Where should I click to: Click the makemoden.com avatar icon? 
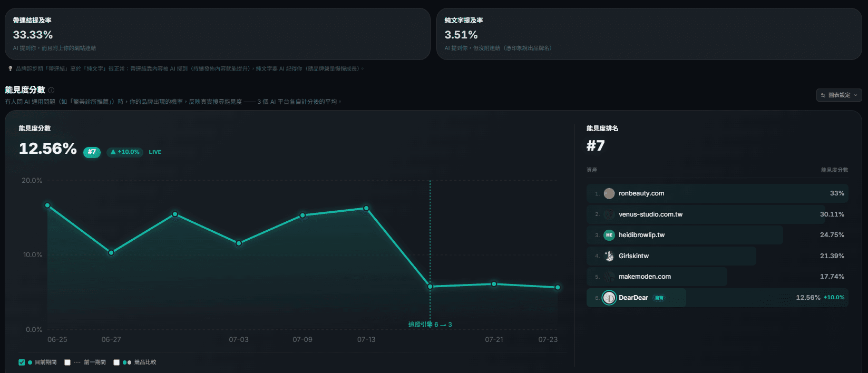click(x=609, y=277)
